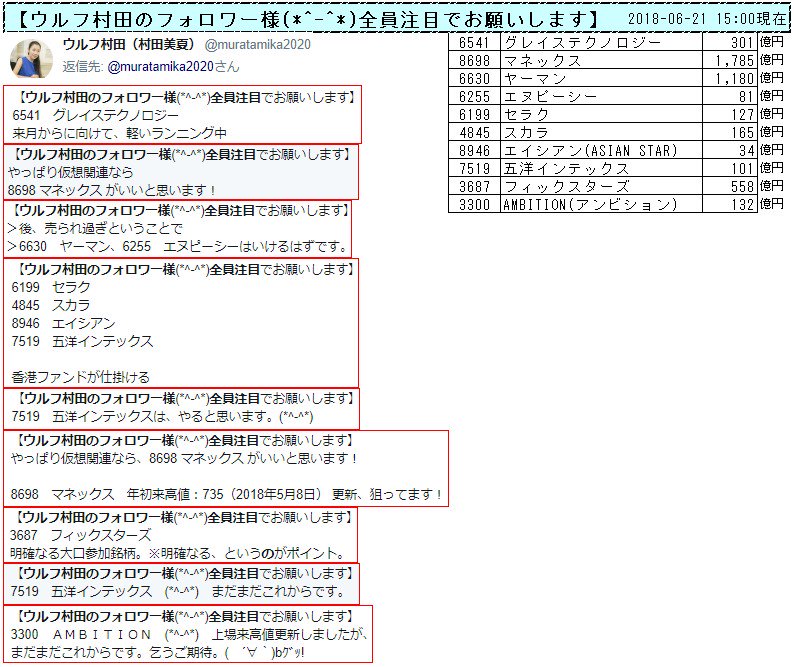Click tweet line 7519 五洋インテックス まだまだこれからです。
Viewport: 794px width, 667px height.
178,592
